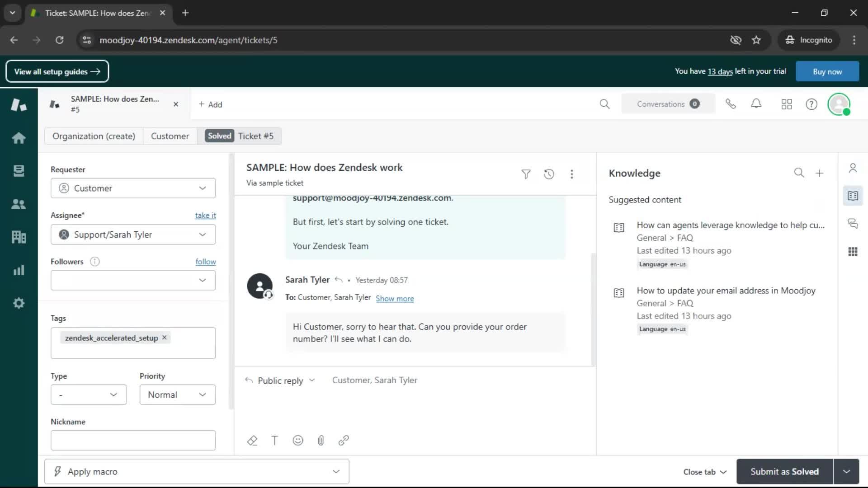Click the search magnifier in top bar
868x488 pixels.
pos(604,104)
